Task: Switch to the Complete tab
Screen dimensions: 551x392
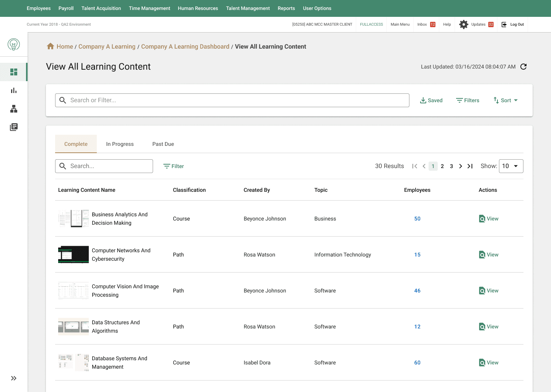Action: pyautogui.click(x=76, y=144)
